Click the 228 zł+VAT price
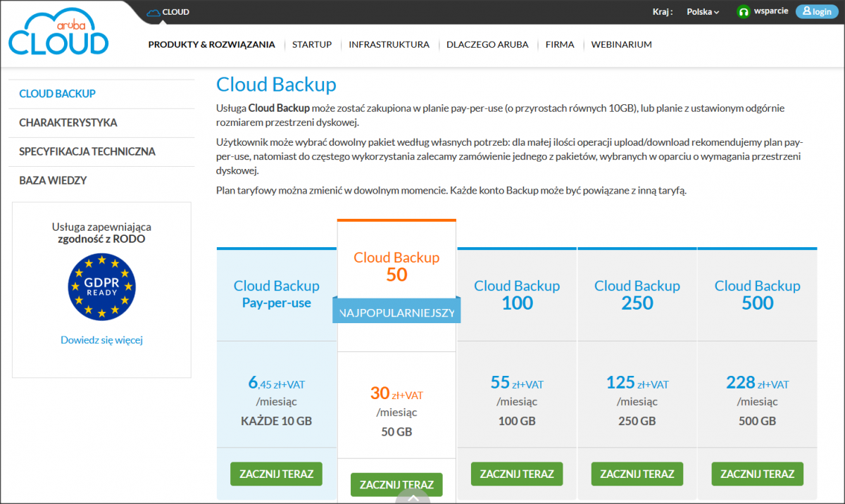The width and height of the screenshot is (845, 504). (758, 383)
